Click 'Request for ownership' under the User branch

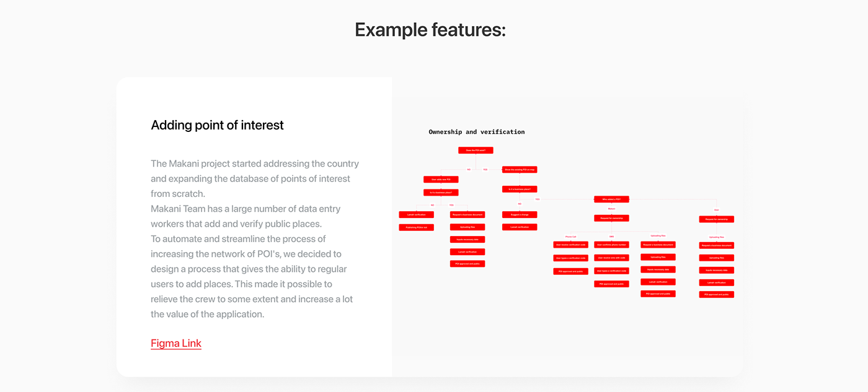[x=716, y=219]
